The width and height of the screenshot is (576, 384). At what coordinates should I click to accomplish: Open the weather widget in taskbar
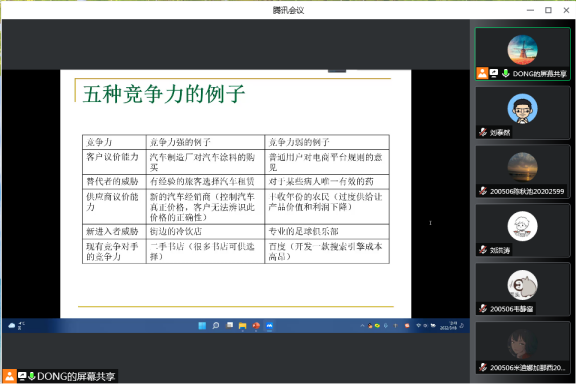point(16,326)
